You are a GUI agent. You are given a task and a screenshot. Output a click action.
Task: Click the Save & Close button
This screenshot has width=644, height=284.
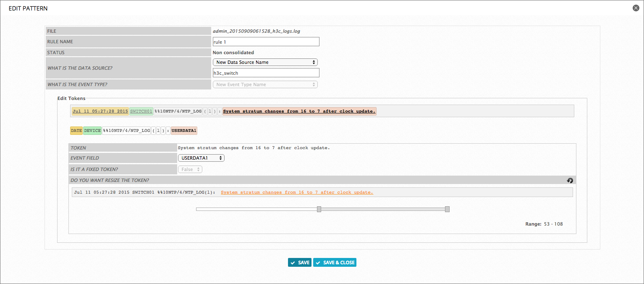(x=335, y=263)
